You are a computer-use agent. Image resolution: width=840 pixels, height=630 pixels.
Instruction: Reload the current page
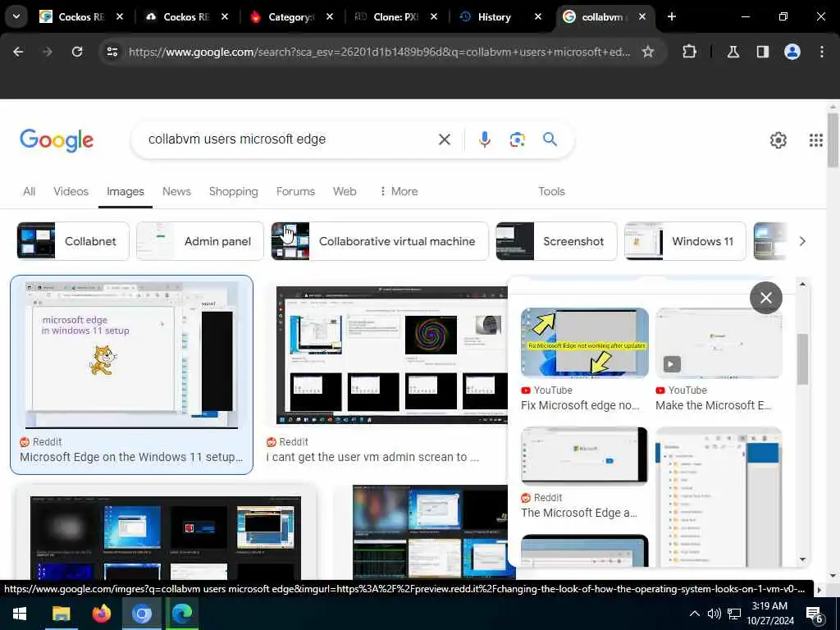tap(77, 52)
